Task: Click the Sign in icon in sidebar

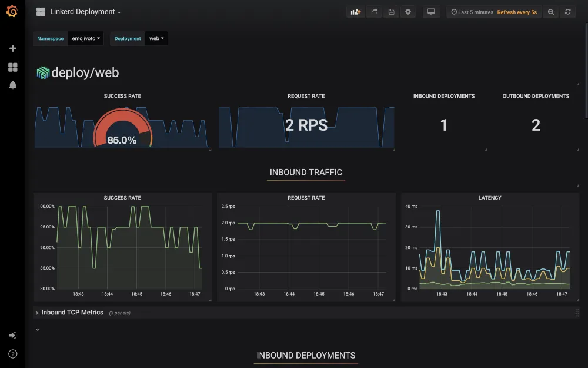Action: pyautogui.click(x=13, y=336)
